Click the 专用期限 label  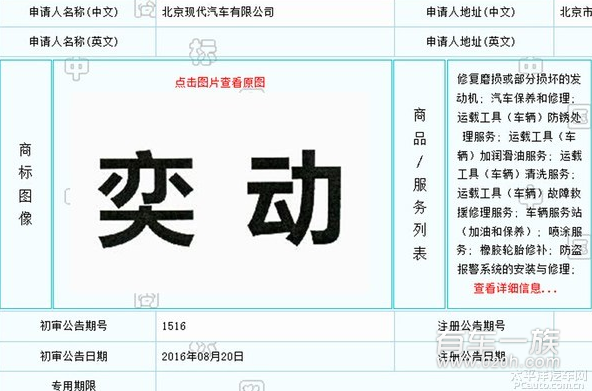(x=74, y=385)
